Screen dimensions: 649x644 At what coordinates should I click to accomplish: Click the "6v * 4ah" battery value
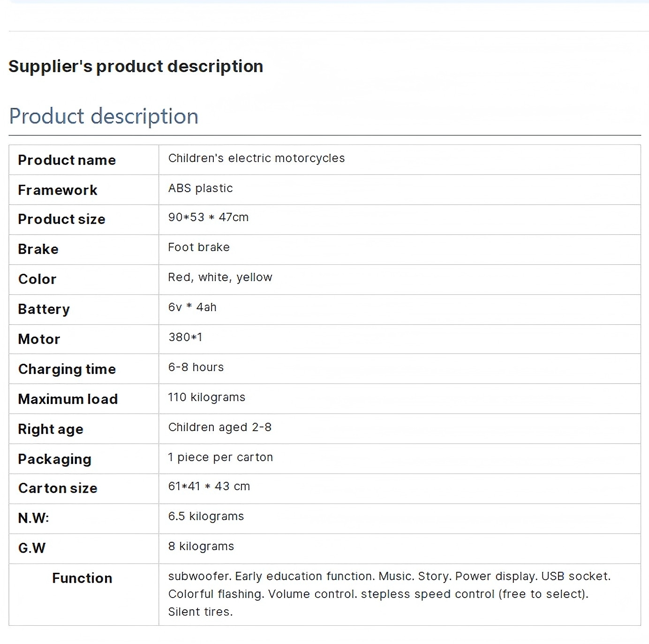[192, 307]
